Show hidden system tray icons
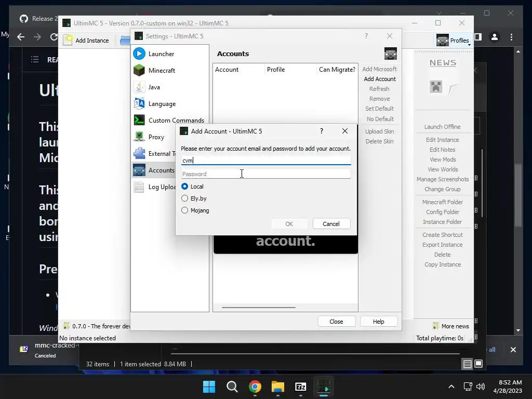The height and width of the screenshot is (399, 532). (x=451, y=387)
